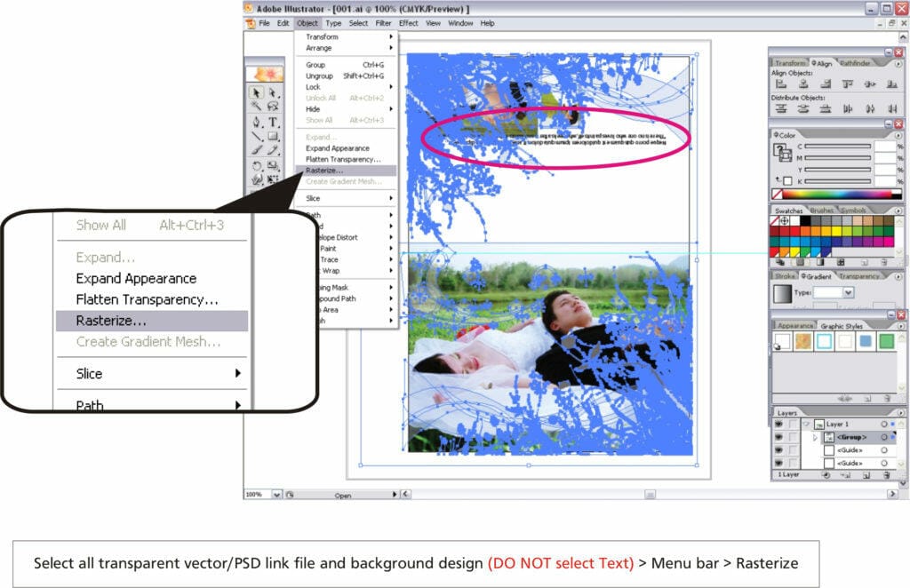910x588 pixels.
Task: Select the Rotate tool
Action: [257, 165]
